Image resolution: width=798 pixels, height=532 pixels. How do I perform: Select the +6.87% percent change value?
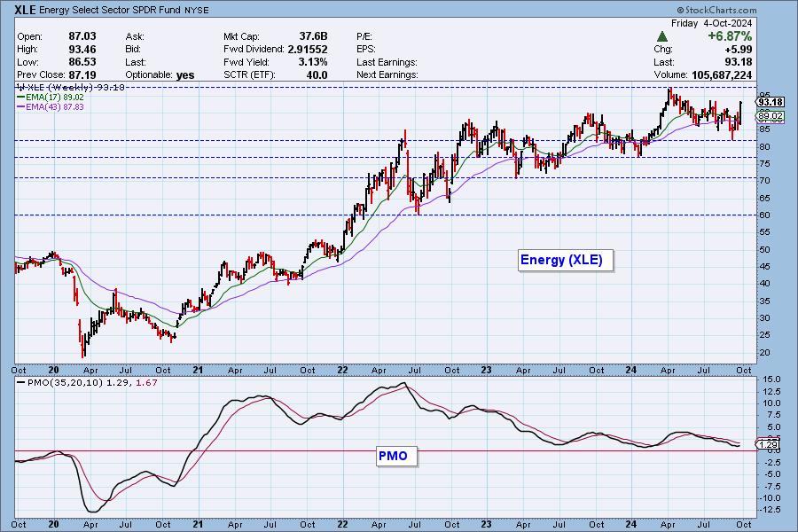[730, 36]
